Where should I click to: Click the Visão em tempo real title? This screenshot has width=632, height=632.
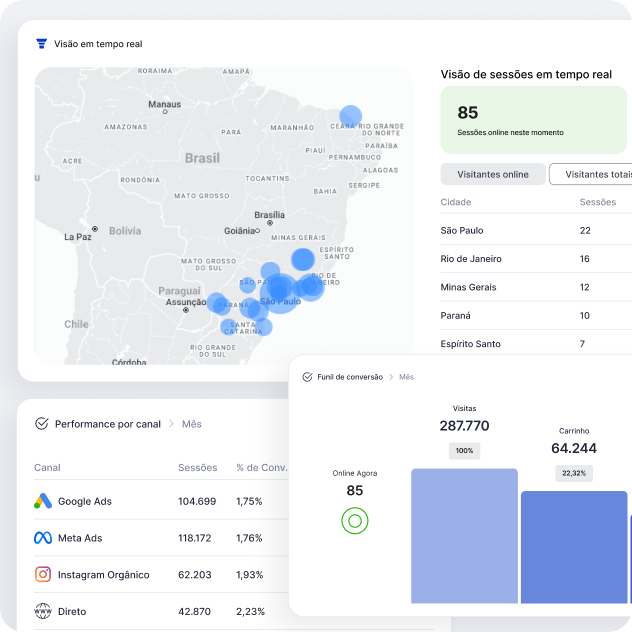coord(98,44)
